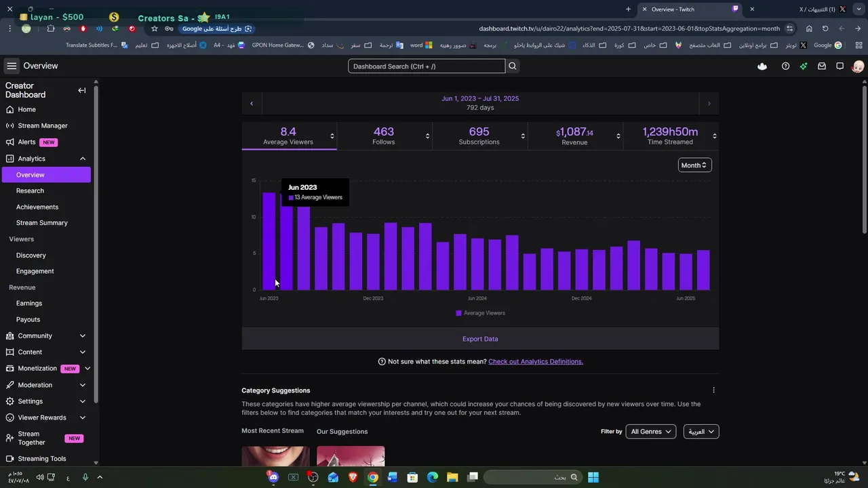Expand the Content sidebar section
This screenshot has width=868, height=488.
[83, 352]
